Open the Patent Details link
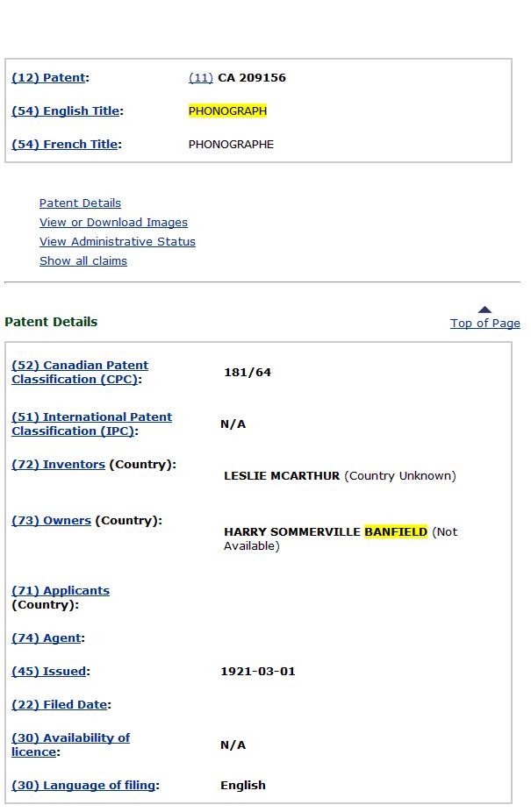Viewport: 531px width, 812px height. tap(80, 203)
